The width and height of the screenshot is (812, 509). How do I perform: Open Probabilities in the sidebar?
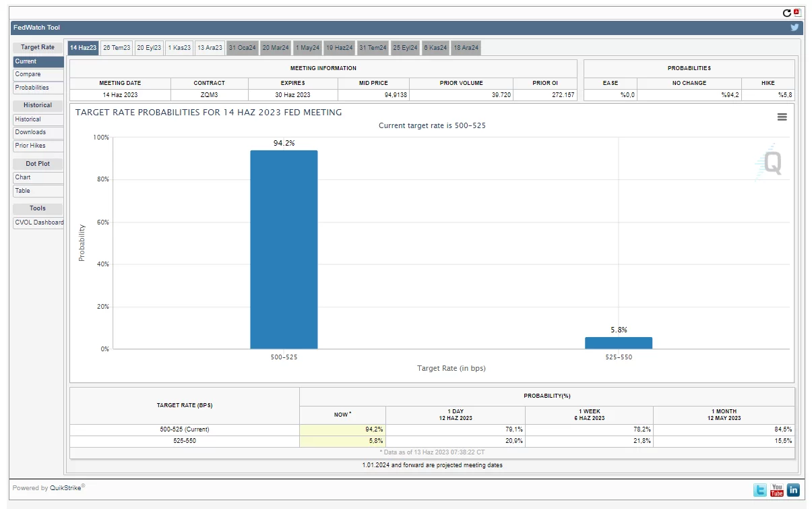[x=38, y=88]
